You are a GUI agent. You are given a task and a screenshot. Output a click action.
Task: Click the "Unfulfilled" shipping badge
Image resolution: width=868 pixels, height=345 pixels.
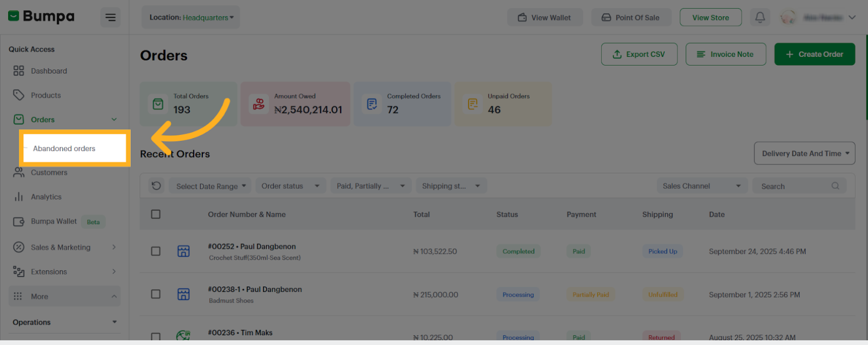(662, 294)
